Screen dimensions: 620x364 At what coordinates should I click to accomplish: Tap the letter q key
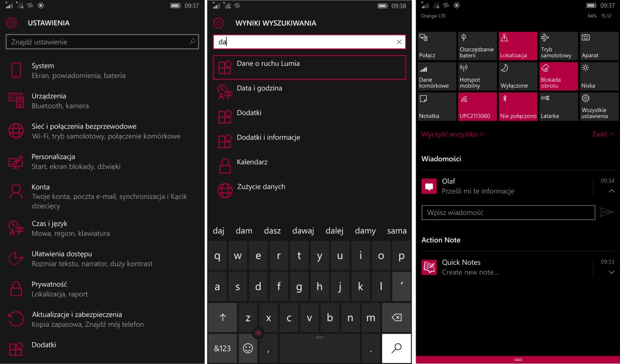pyautogui.click(x=217, y=256)
